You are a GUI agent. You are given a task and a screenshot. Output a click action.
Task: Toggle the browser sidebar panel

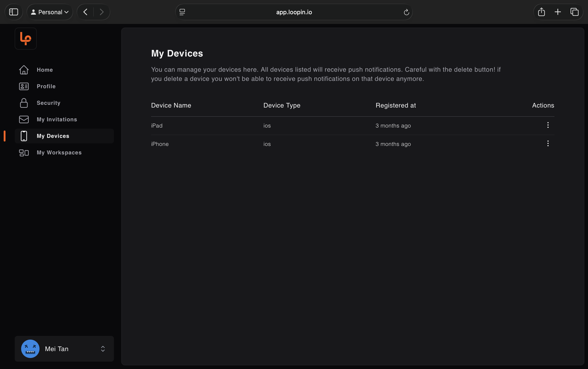click(14, 12)
